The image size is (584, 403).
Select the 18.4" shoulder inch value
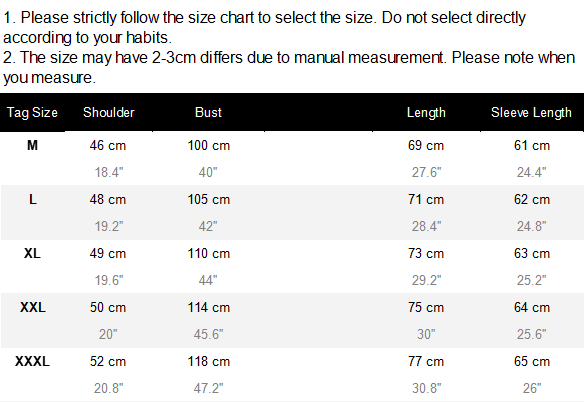(x=109, y=172)
